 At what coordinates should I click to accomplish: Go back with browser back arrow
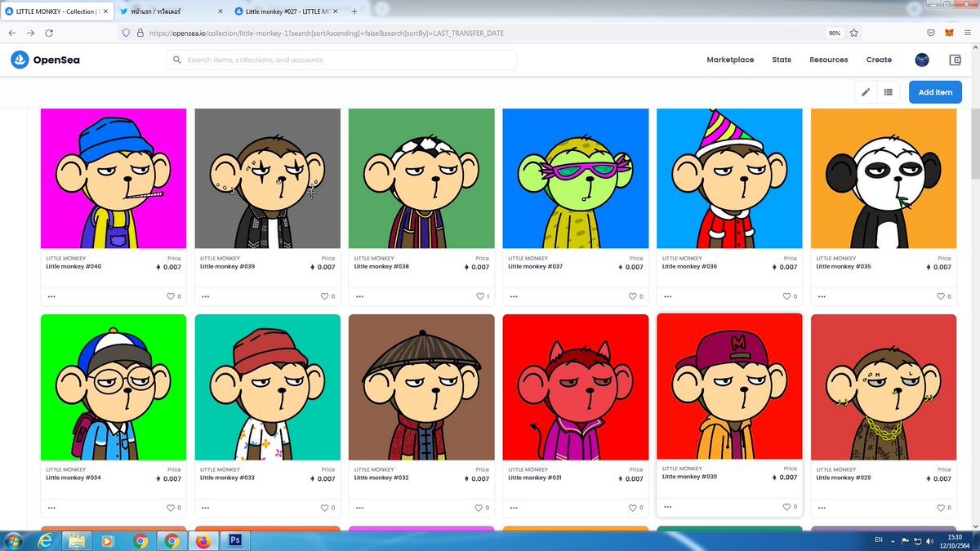tap(12, 33)
